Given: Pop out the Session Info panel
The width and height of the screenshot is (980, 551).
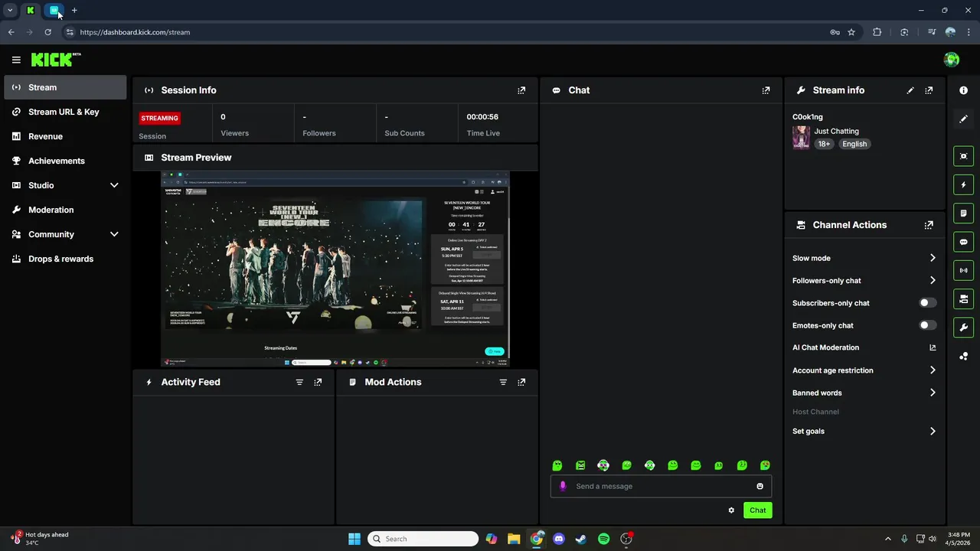Looking at the screenshot, I should 521,90.
